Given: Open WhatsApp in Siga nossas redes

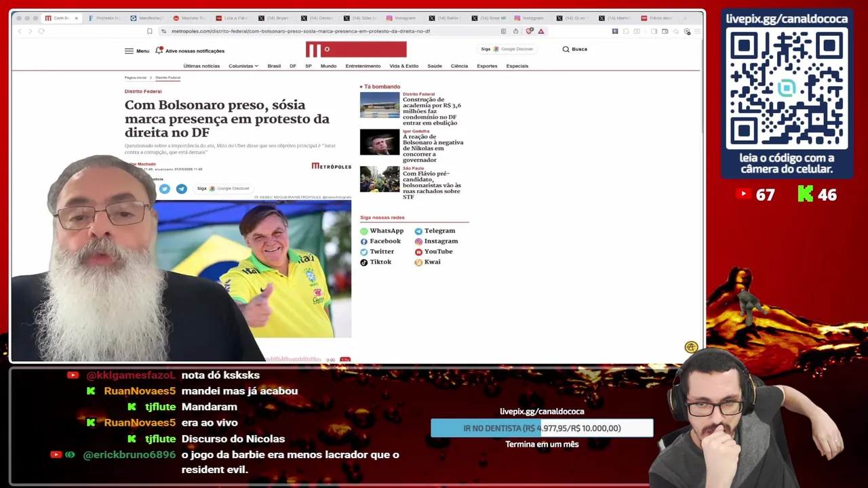Looking at the screenshot, I should 382,231.
